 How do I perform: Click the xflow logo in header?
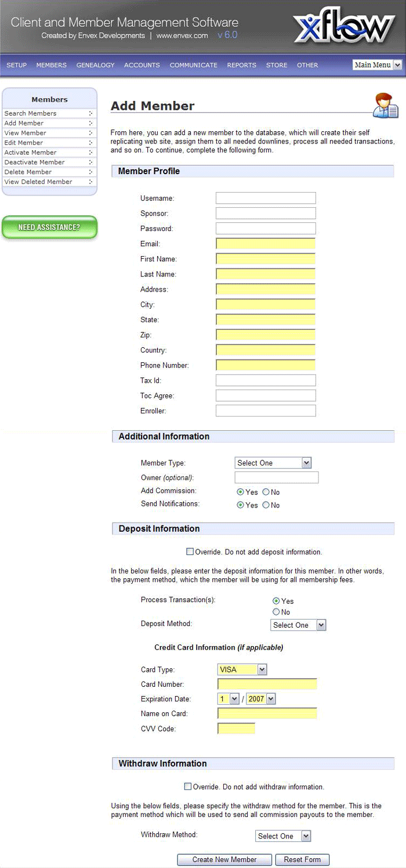pyautogui.click(x=345, y=27)
